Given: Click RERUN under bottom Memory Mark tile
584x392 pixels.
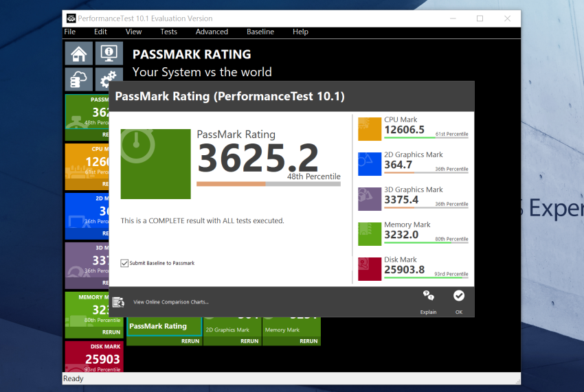Looking at the screenshot, I should (x=308, y=341).
